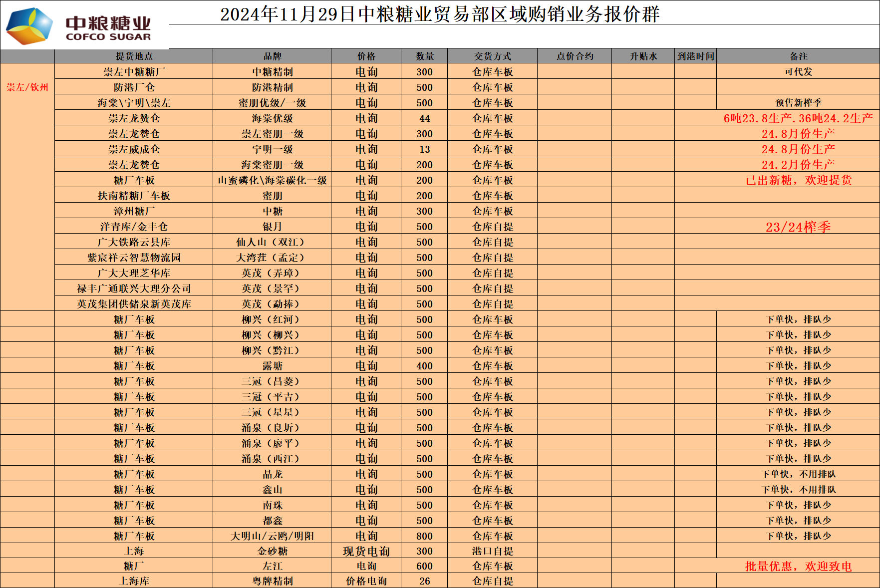The width and height of the screenshot is (880, 588).
Task: Click the 预售新榨季 remark cell
Action: [798, 103]
